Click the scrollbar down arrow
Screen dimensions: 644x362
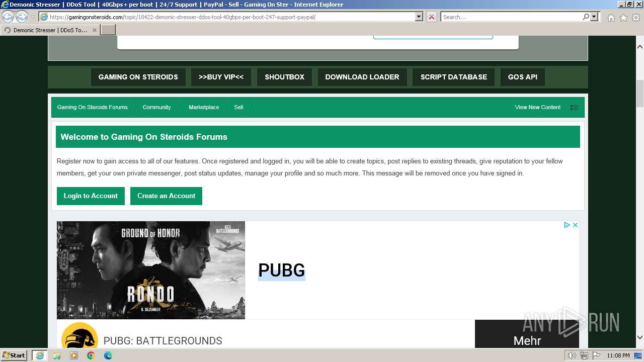coord(640,338)
